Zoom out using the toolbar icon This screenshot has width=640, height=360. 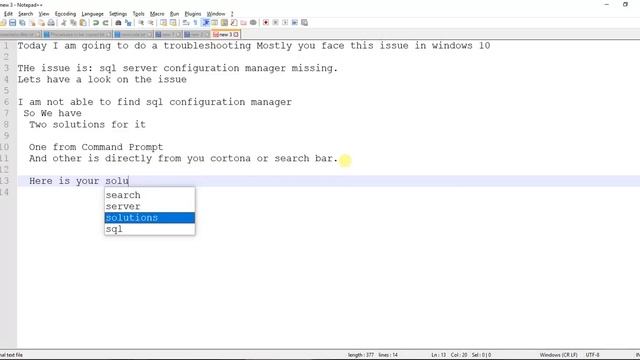pos(151,22)
